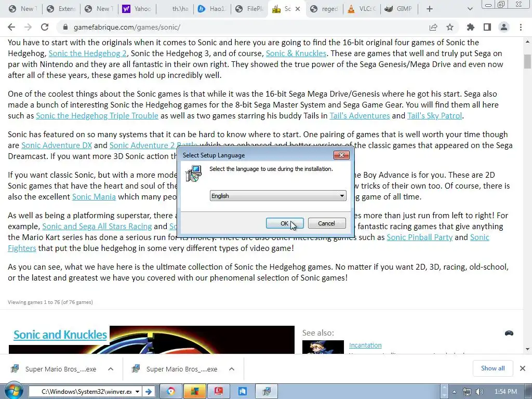Screen dimensions: 532x399
Task: Toggle the browser side panel
Action: click(x=487, y=27)
